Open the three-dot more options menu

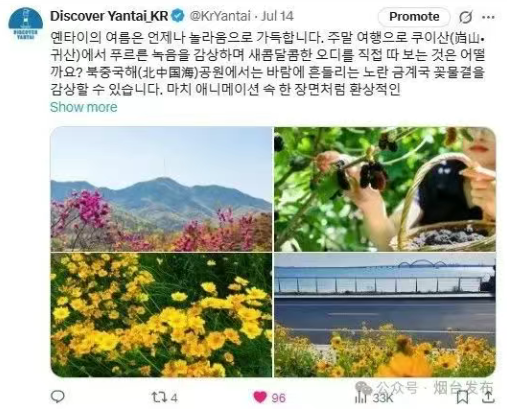488,17
